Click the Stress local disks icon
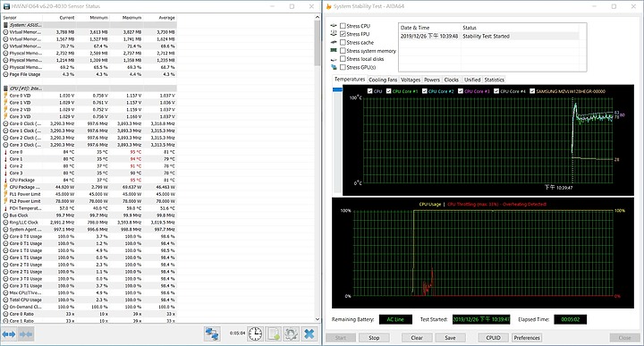644x346 pixels. click(334, 59)
